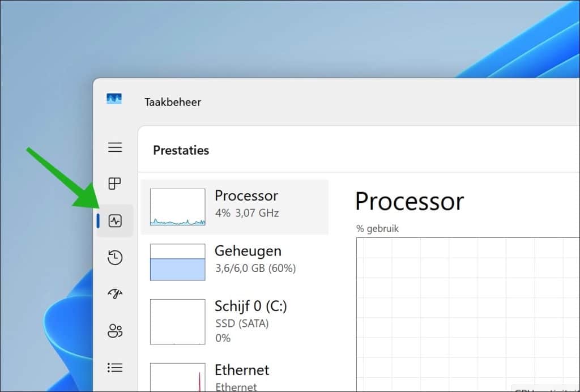Select the Performance (Prestaties) sidebar icon
The image size is (580, 392).
tap(115, 221)
